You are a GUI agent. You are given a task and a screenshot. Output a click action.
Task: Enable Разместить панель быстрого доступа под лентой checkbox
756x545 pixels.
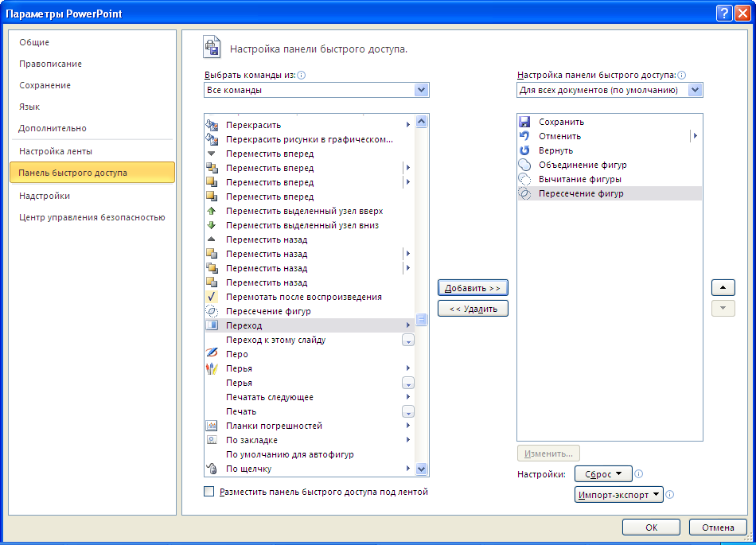[x=208, y=492]
